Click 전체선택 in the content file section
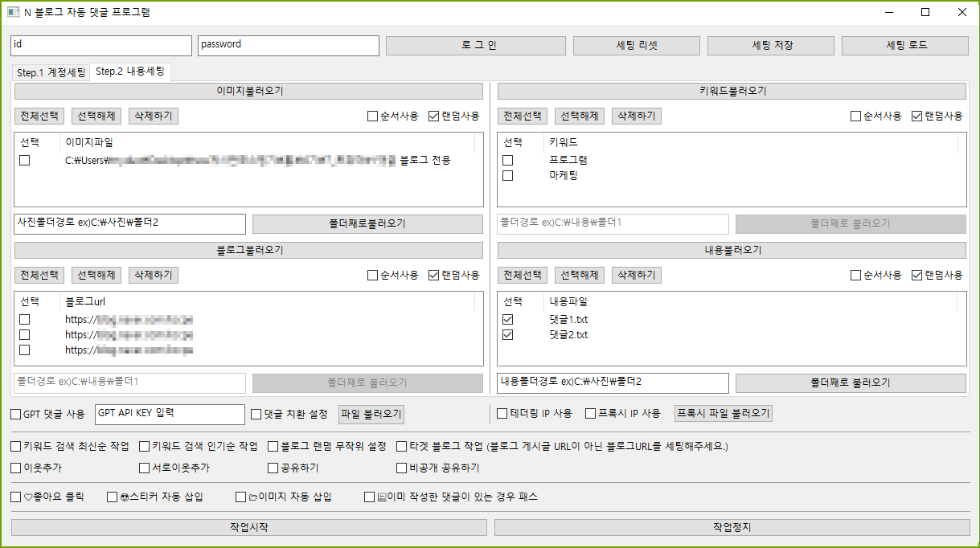980x548 pixels. [x=523, y=275]
